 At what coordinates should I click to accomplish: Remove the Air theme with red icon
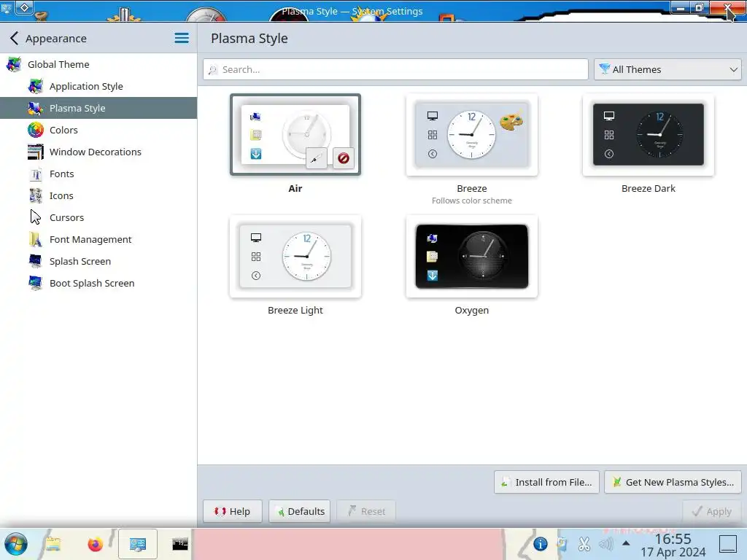343,158
